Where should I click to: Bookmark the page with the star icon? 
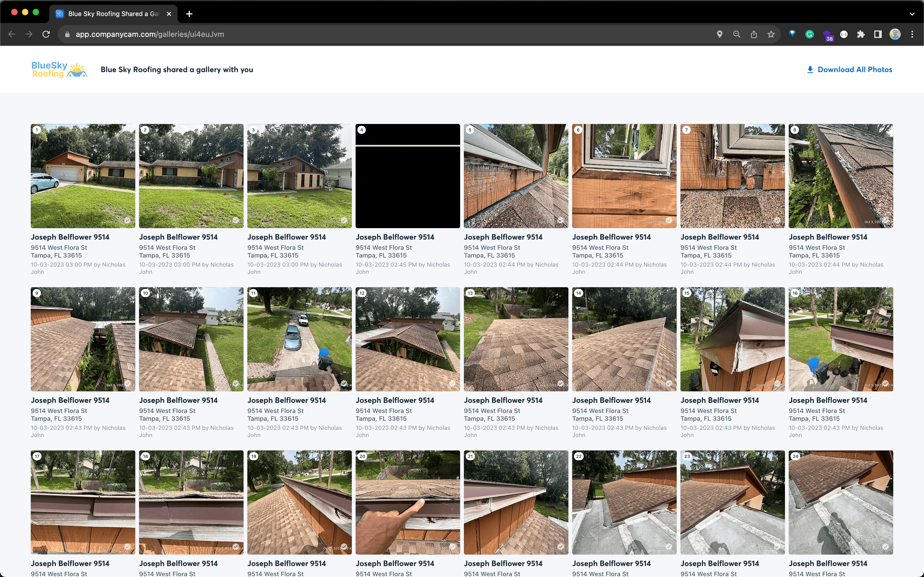click(x=771, y=34)
